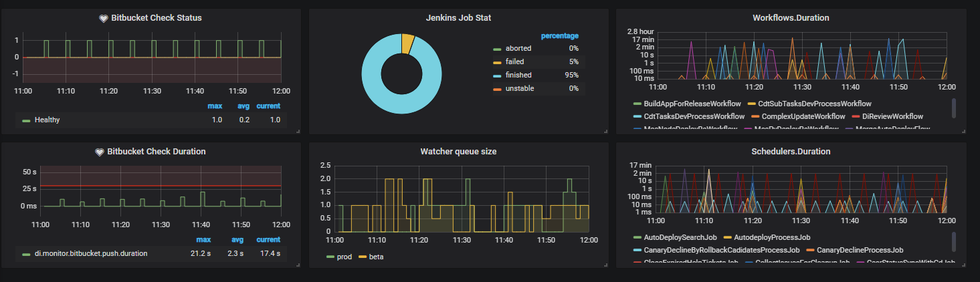Click unstable legend orange color swatch

497,89
